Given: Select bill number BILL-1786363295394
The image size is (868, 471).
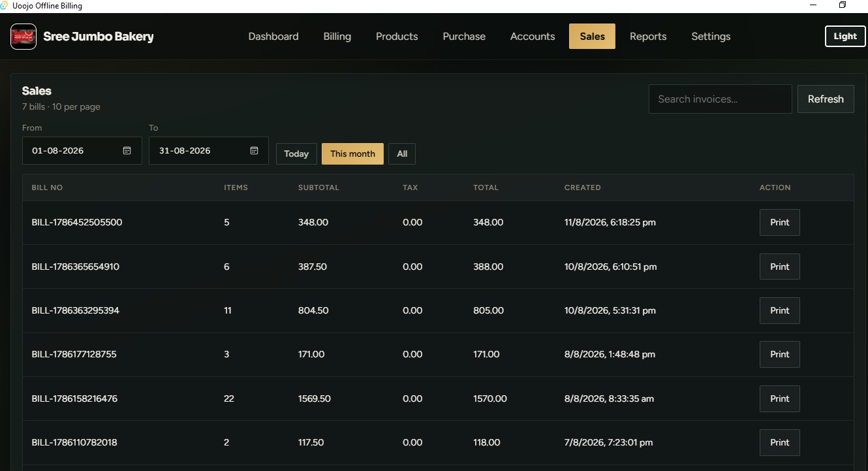Looking at the screenshot, I should pos(76,311).
